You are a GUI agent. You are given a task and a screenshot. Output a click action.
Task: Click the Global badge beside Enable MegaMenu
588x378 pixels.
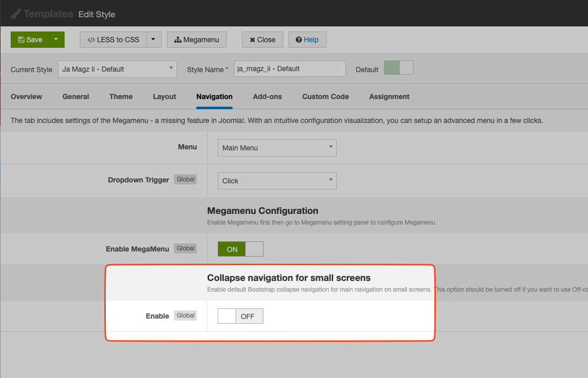point(186,248)
